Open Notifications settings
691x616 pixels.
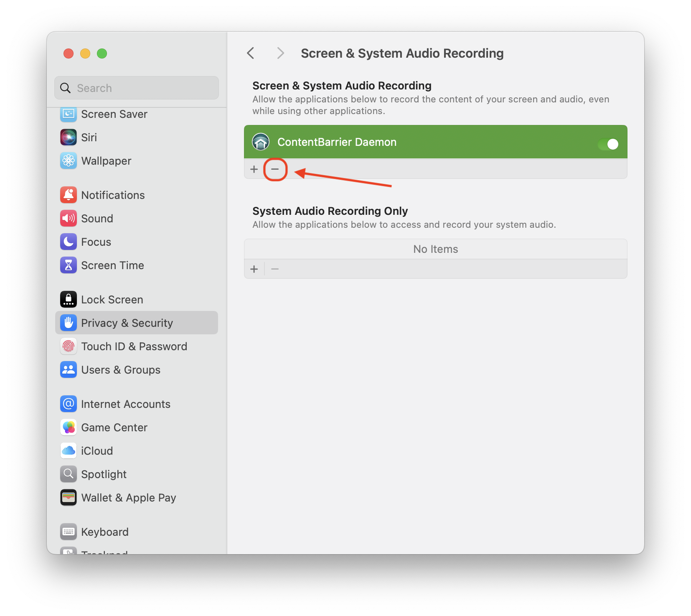click(x=113, y=195)
